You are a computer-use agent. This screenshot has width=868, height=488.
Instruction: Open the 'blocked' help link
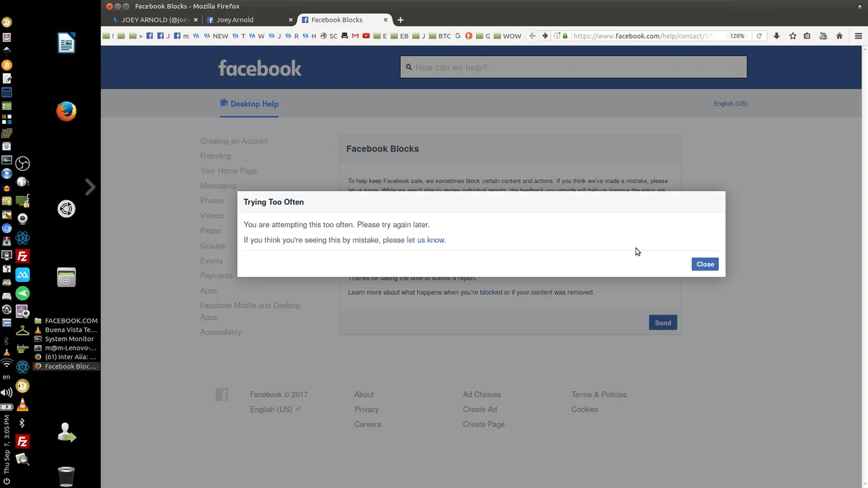[x=491, y=292]
